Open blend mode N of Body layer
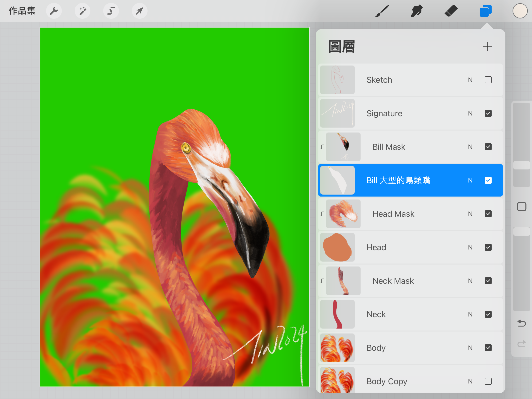532x399 pixels. (470, 348)
